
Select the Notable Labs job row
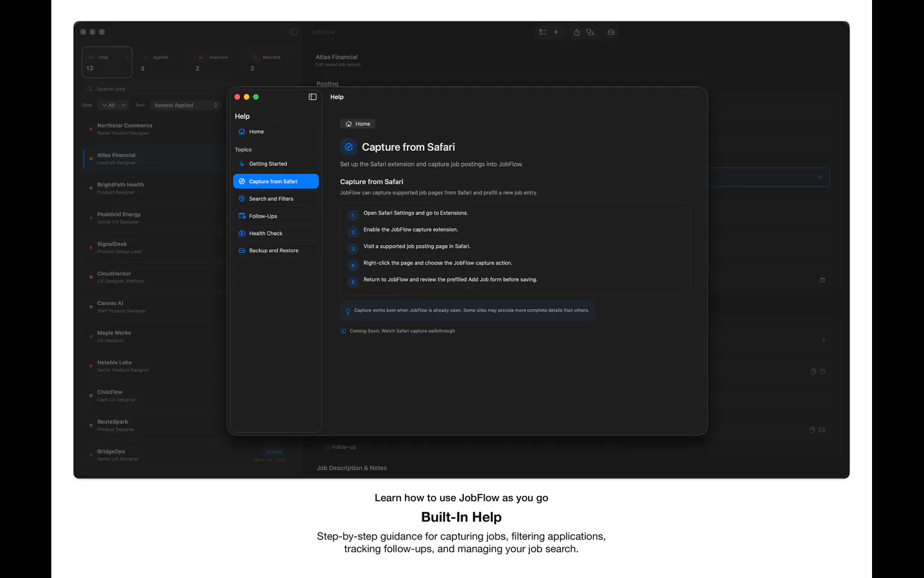[154, 366]
